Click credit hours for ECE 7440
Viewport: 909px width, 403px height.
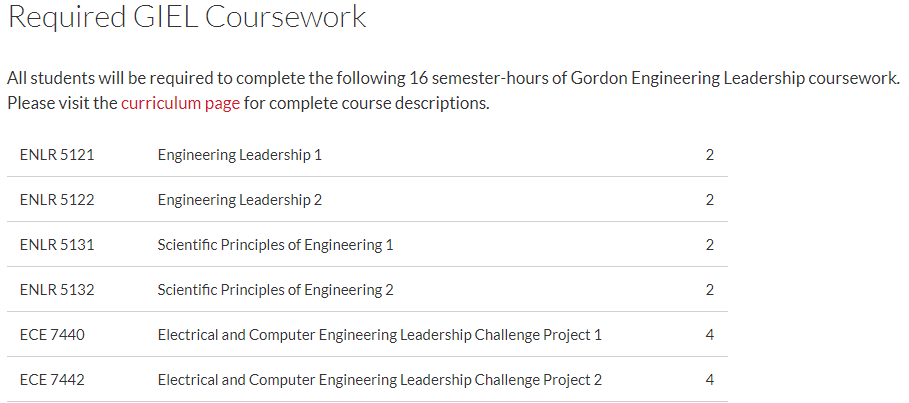[x=710, y=335]
